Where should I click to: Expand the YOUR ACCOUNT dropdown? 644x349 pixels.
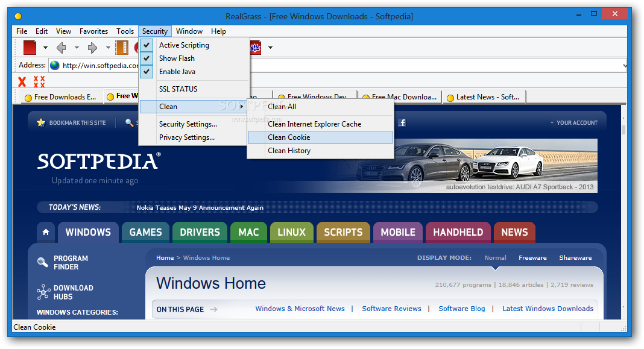pos(574,123)
